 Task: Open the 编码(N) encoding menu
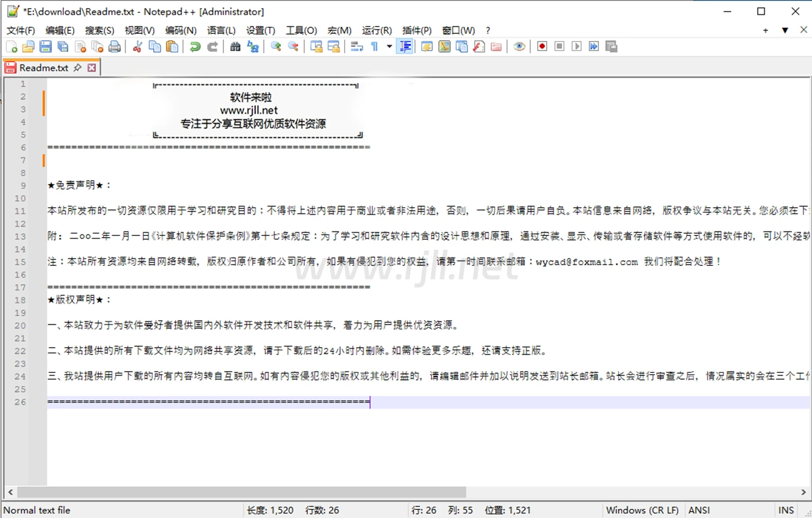(x=181, y=31)
